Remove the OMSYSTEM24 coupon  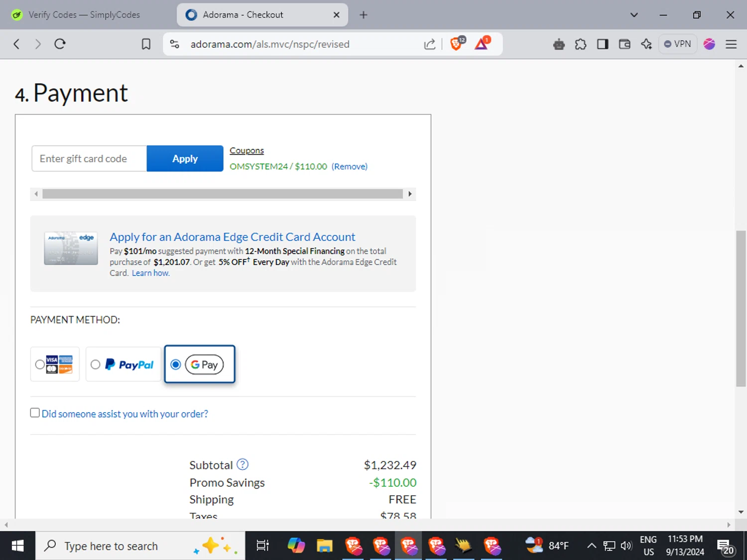(x=350, y=166)
